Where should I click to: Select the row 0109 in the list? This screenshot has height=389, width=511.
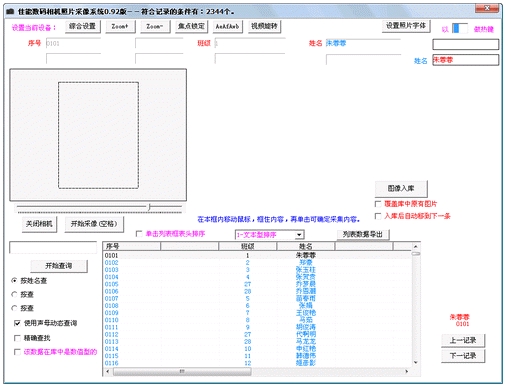(x=257, y=313)
